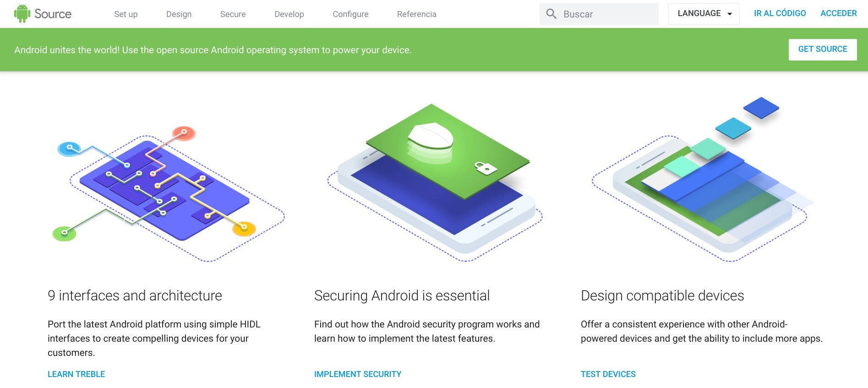Click the Buscar search field
Screen dimensions: 868x388
(x=599, y=14)
